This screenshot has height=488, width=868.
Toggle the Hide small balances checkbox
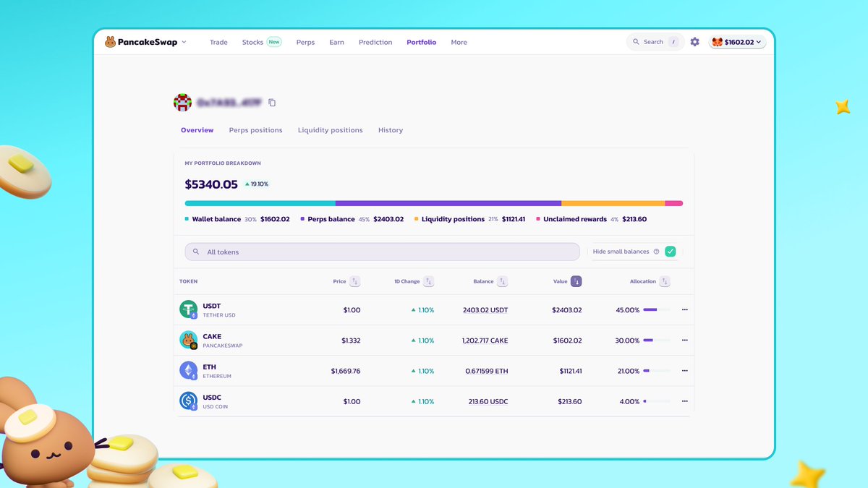[671, 252]
